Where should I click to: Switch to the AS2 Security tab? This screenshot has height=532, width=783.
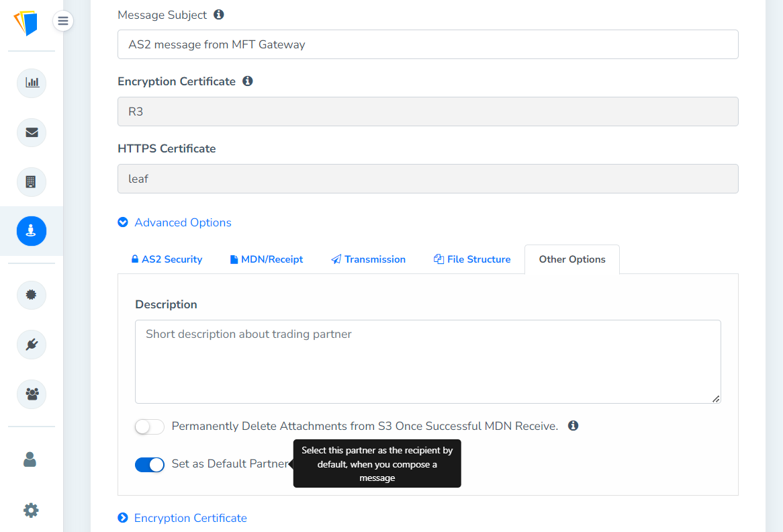167,259
